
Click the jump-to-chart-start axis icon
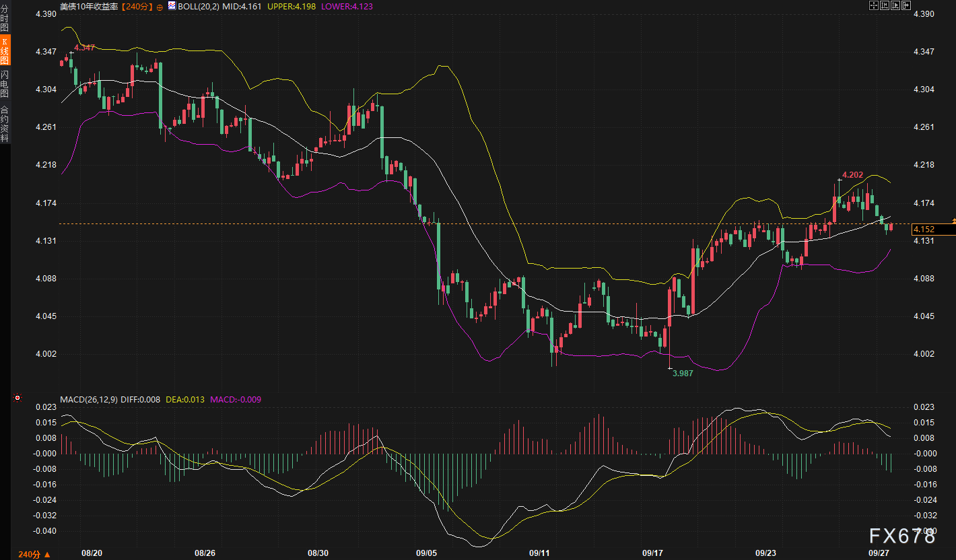pos(885,6)
